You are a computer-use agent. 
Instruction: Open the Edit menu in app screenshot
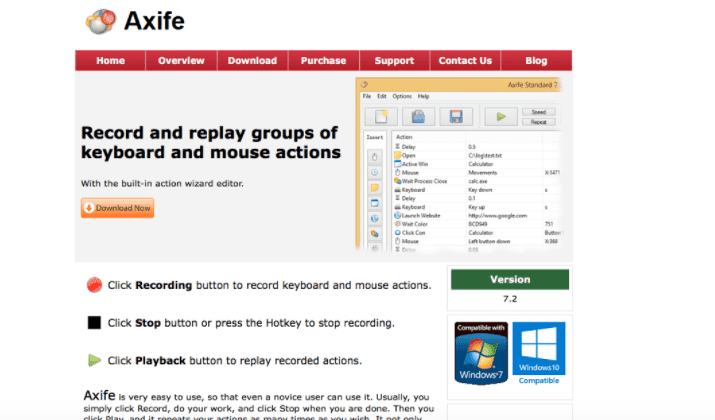pos(382,96)
